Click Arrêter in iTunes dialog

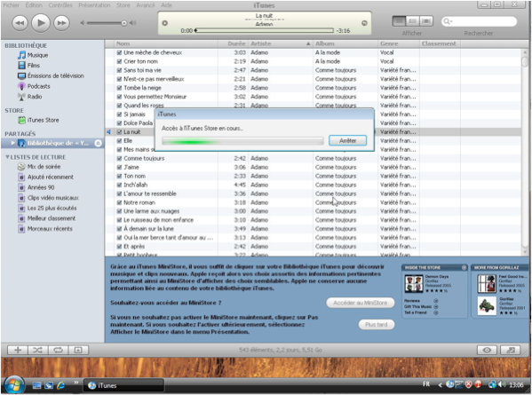point(348,141)
